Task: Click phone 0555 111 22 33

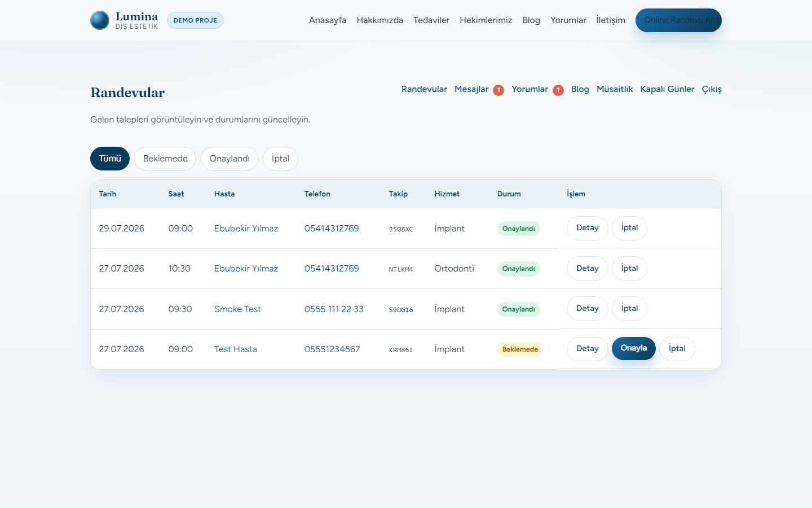Action: click(334, 309)
